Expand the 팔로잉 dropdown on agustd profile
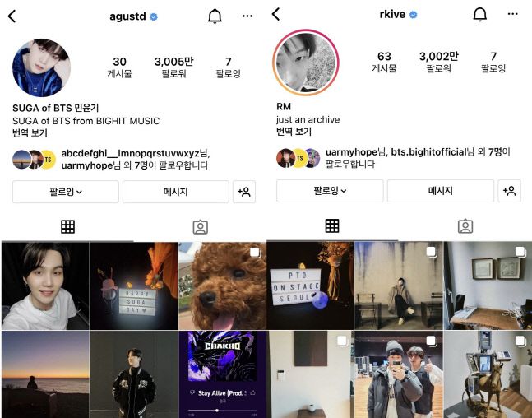Screen dimensions: 532x418 [x=66, y=192]
